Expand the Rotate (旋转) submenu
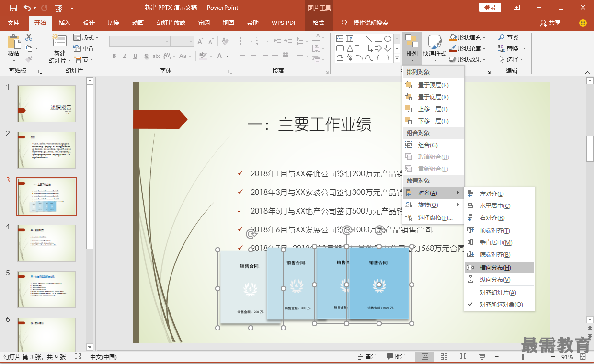This screenshot has width=594, height=364. tap(434, 205)
